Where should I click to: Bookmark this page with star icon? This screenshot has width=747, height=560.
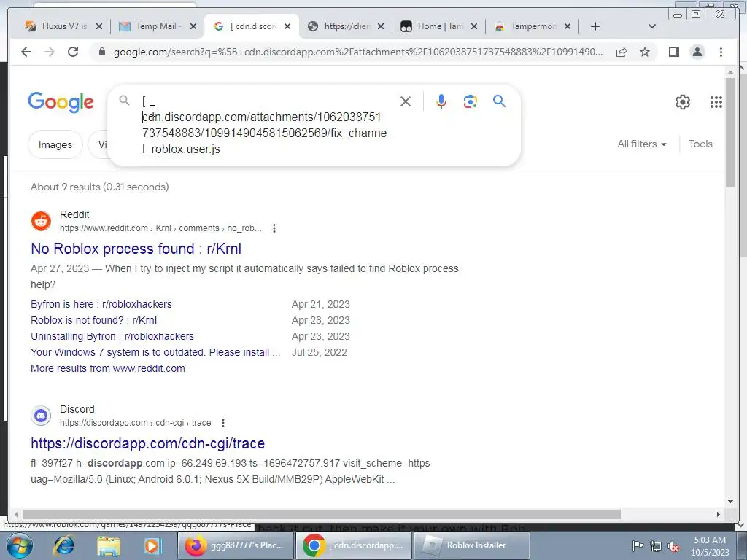[645, 52]
